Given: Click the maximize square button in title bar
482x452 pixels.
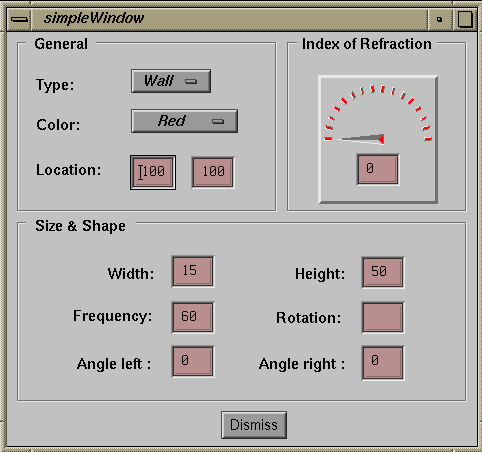Looking at the screenshot, I should click(465, 19).
